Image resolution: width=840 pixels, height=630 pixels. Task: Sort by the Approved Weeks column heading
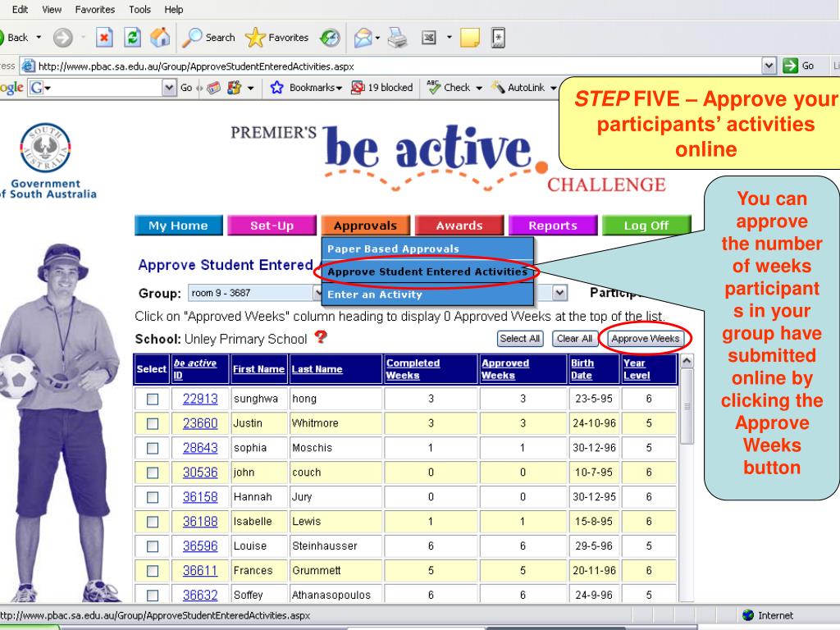505,369
